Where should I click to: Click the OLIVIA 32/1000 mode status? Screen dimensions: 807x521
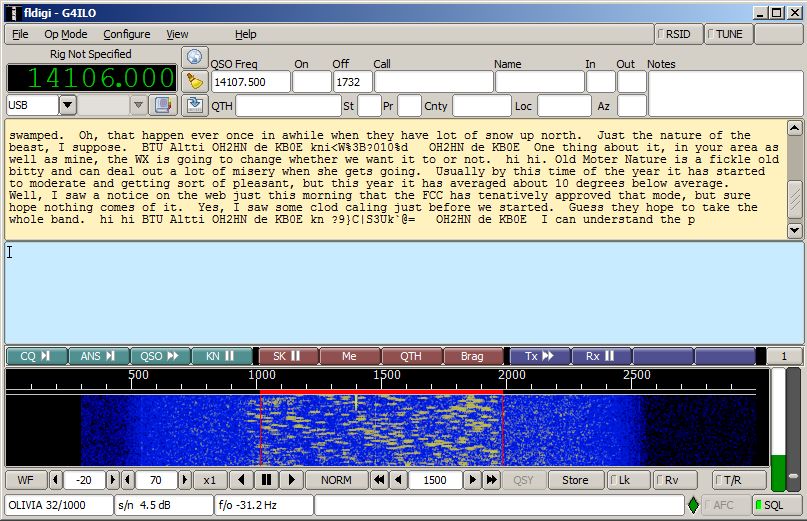[59, 505]
